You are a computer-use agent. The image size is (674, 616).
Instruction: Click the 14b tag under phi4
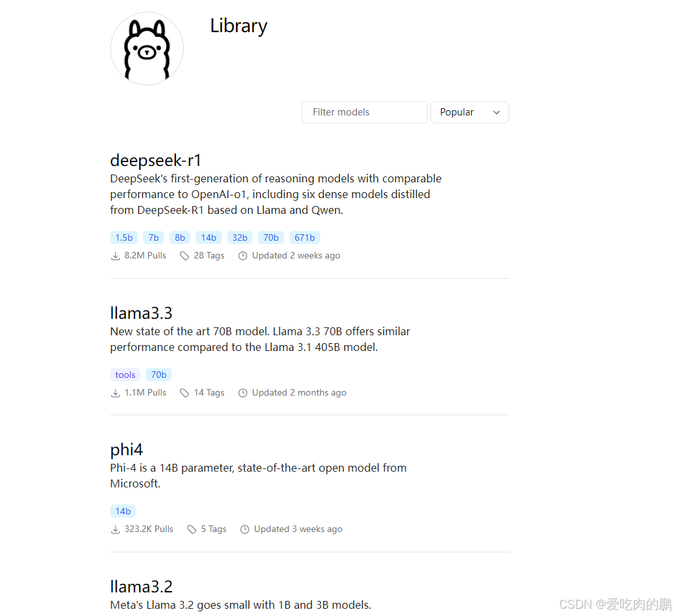123,511
